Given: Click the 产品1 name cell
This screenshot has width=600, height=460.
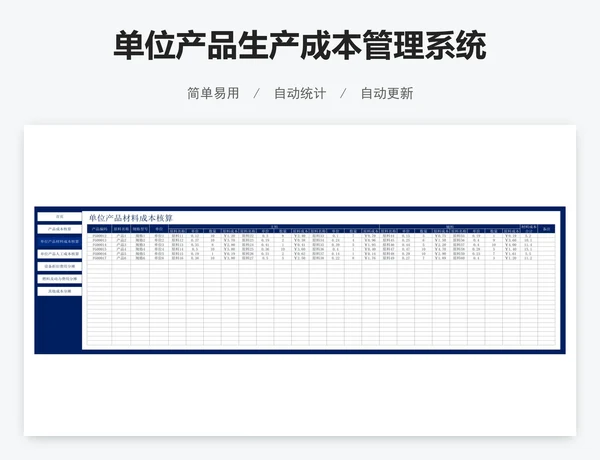Looking at the screenshot, I should click(x=121, y=236).
